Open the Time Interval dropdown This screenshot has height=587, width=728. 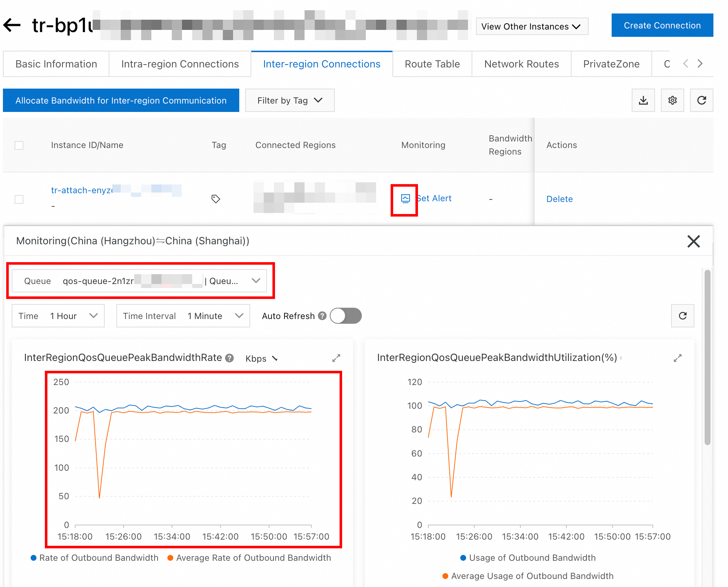[183, 316]
